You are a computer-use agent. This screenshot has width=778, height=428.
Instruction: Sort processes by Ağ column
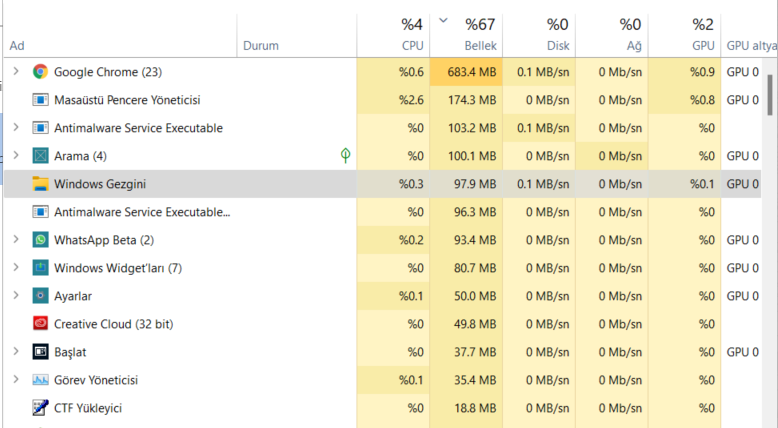(x=634, y=46)
